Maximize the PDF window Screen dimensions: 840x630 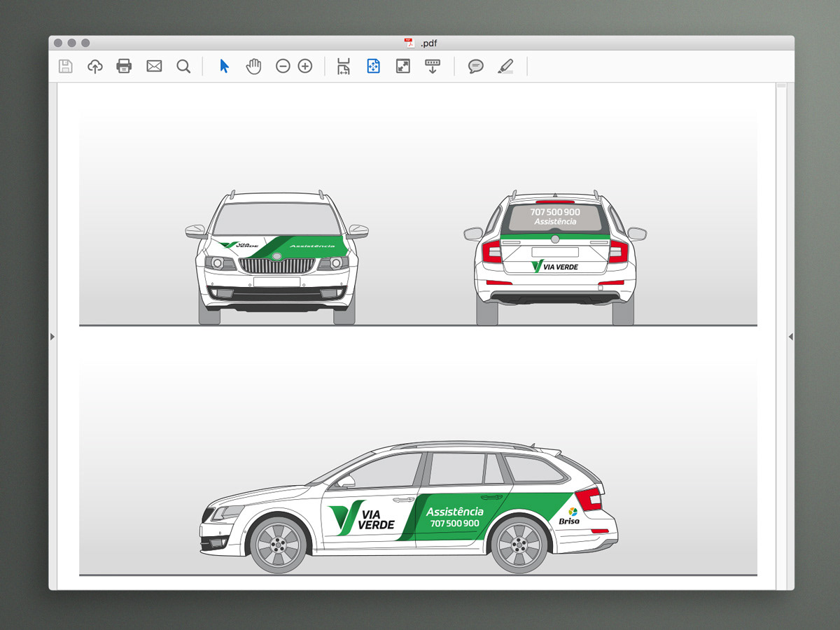pos(85,43)
